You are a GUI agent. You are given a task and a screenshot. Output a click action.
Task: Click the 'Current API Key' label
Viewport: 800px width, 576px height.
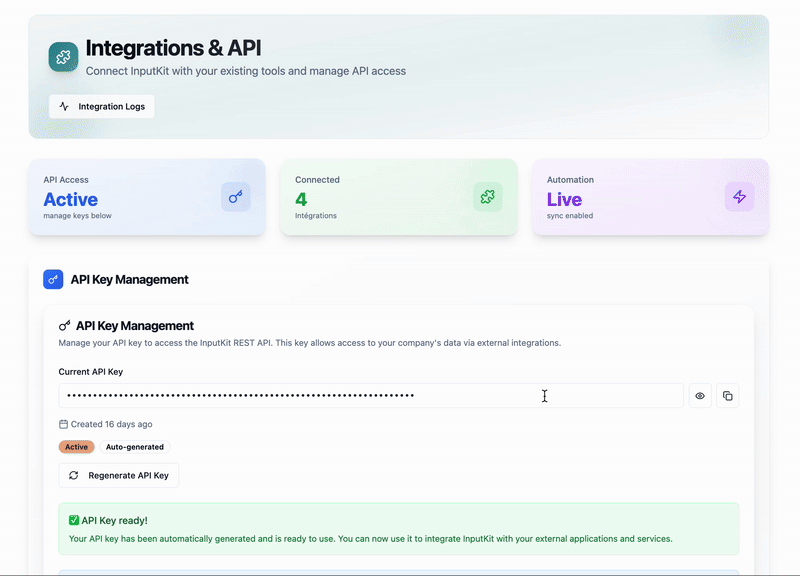pos(91,372)
